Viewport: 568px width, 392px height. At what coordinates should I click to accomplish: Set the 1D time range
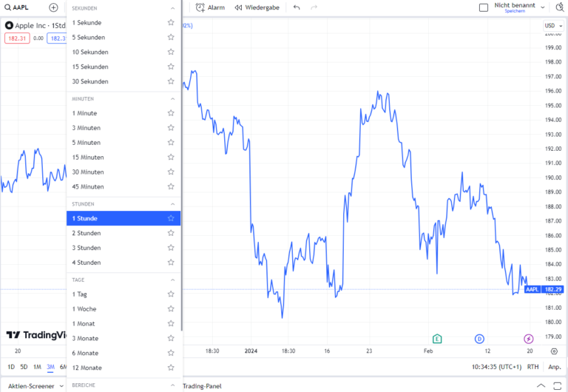pyautogui.click(x=11, y=367)
